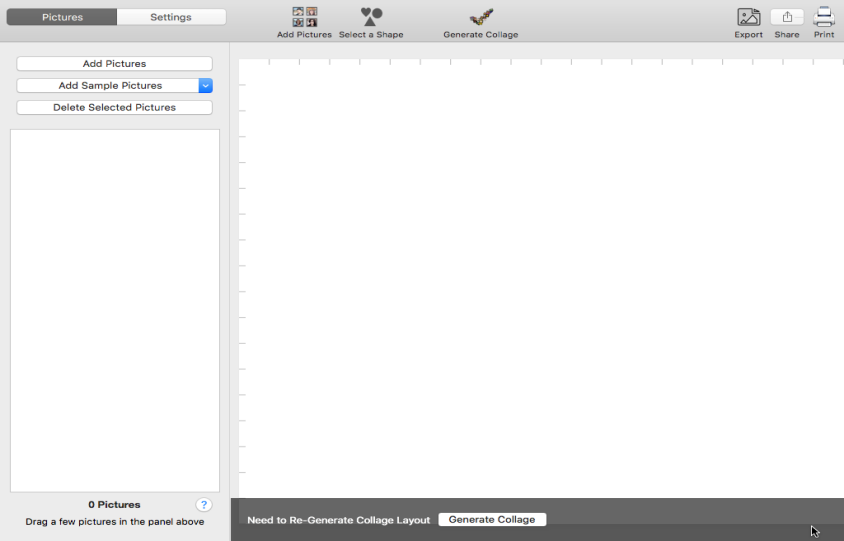Switch to the Settings tab

[x=171, y=17]
